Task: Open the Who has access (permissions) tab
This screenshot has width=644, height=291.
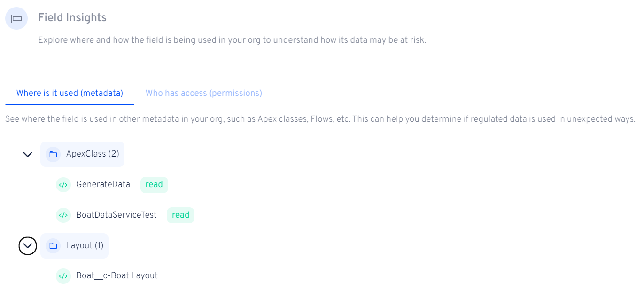Action: click(x=203, y=93)
